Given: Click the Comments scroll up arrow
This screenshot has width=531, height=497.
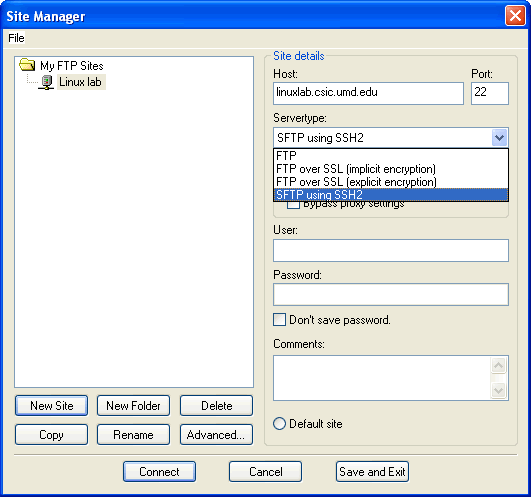Looking at the screenshot, I should 498,365.
